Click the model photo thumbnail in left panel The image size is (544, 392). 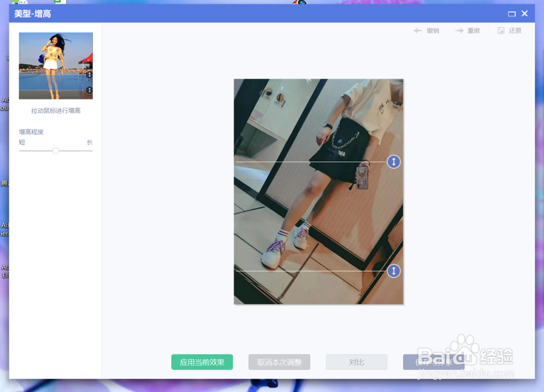coord(55,65)
